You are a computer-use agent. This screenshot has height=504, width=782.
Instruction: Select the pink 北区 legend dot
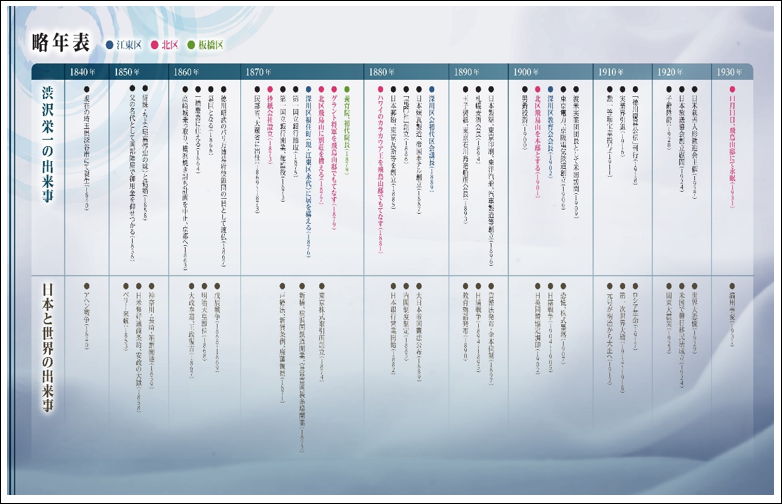coord(155,45)
